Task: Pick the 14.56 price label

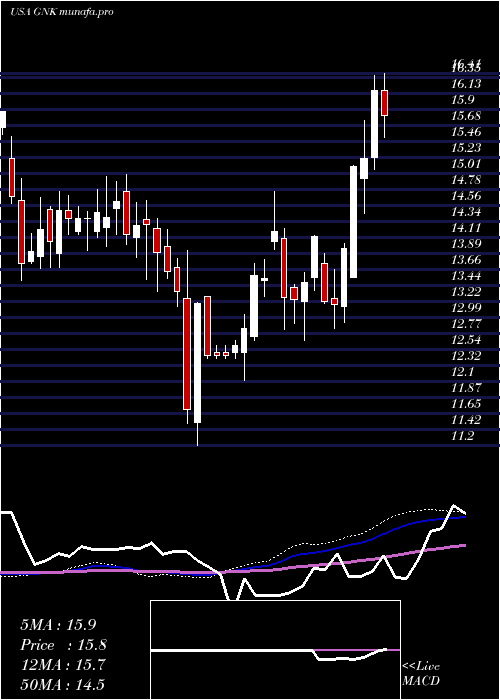Action: coord(466,196)
